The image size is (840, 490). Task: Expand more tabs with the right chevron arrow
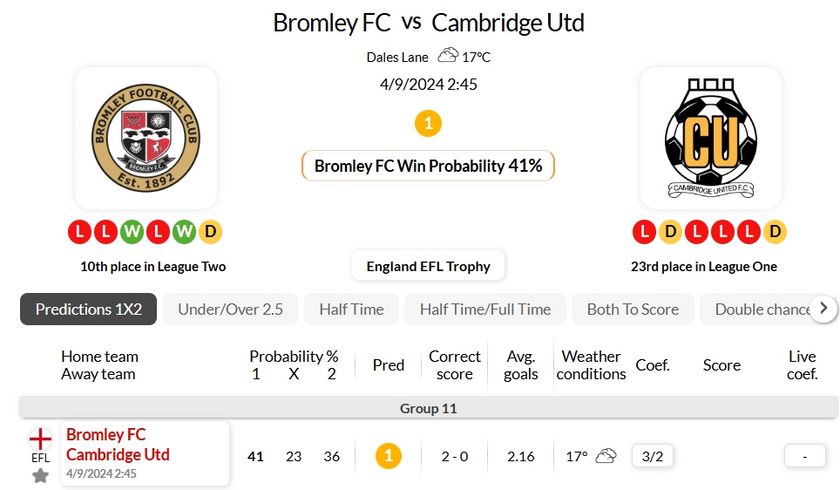824,308
